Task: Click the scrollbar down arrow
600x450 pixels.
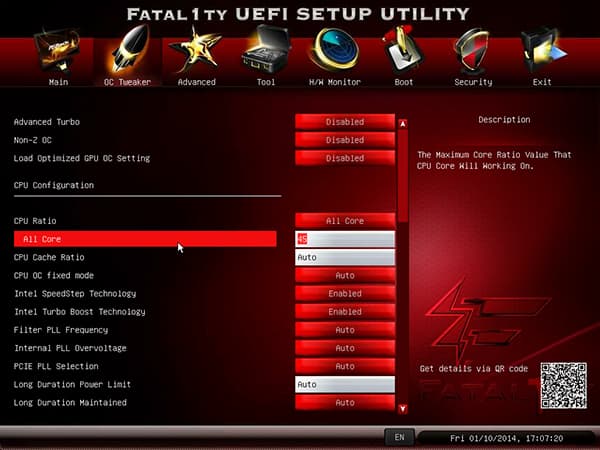Action: click(403, 409)
